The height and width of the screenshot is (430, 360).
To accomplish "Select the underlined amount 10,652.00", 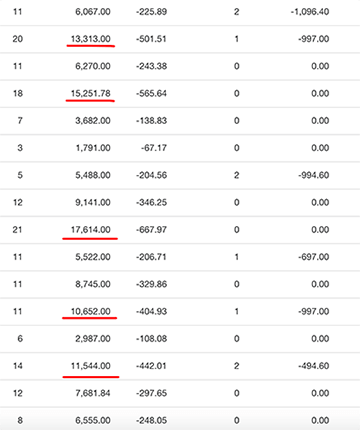I will click(90, 311).
